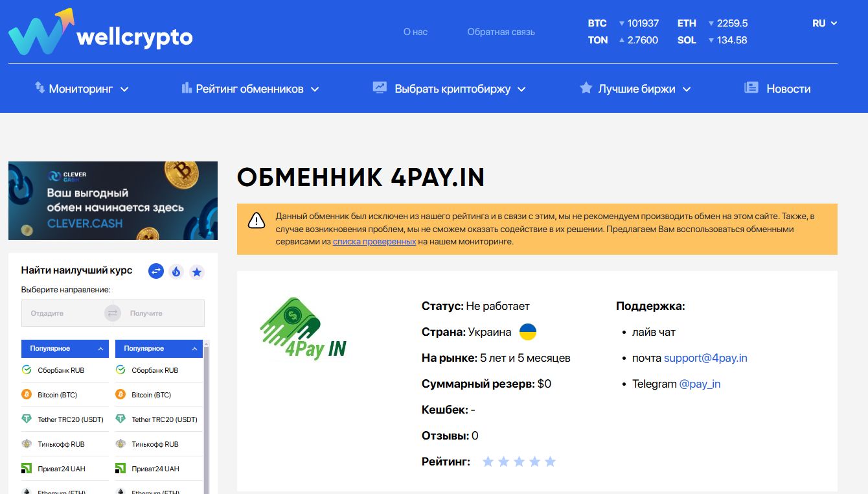Select the flame hot-offers icon
Screen dimensions: 868x494
(x=176, y=272)
